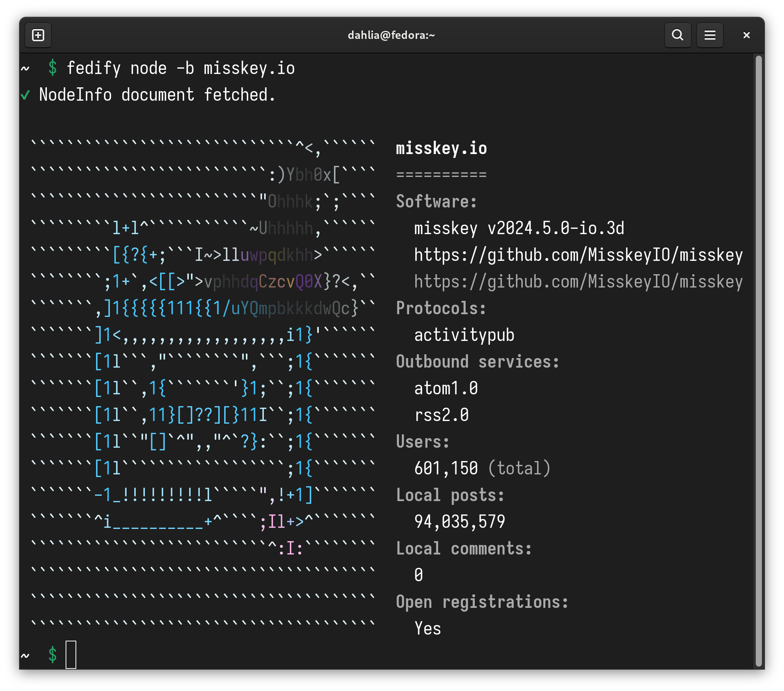784x691 pixels.
Task: Click the misskey v2024.5.0-io.3d version text
Action: pos(519,229)
